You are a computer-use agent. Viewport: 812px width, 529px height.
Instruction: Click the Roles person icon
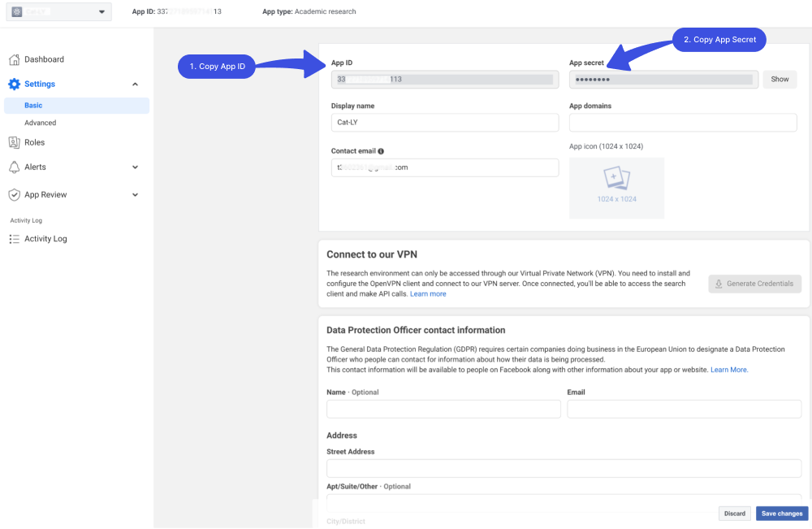pyautogui.click(x=15, y=142)
